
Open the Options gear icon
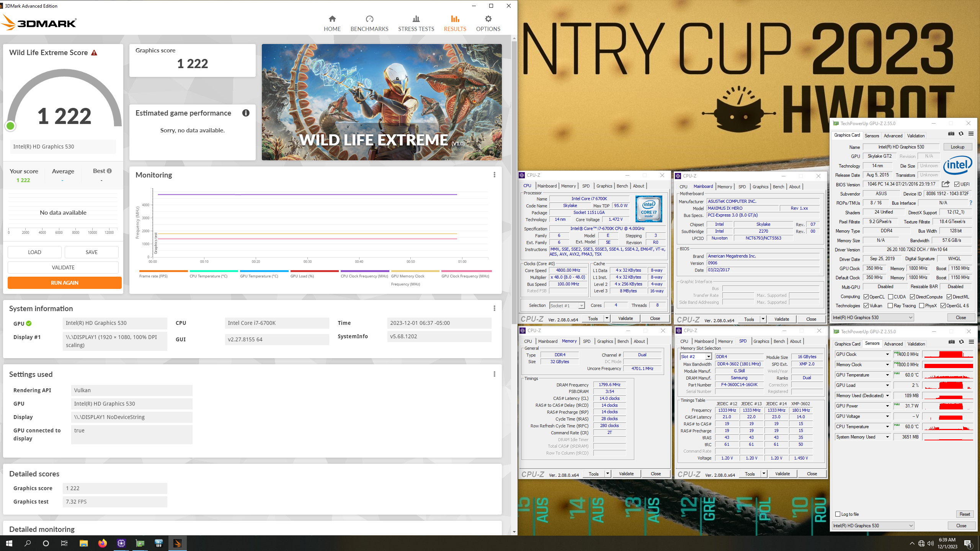point(488,19)
